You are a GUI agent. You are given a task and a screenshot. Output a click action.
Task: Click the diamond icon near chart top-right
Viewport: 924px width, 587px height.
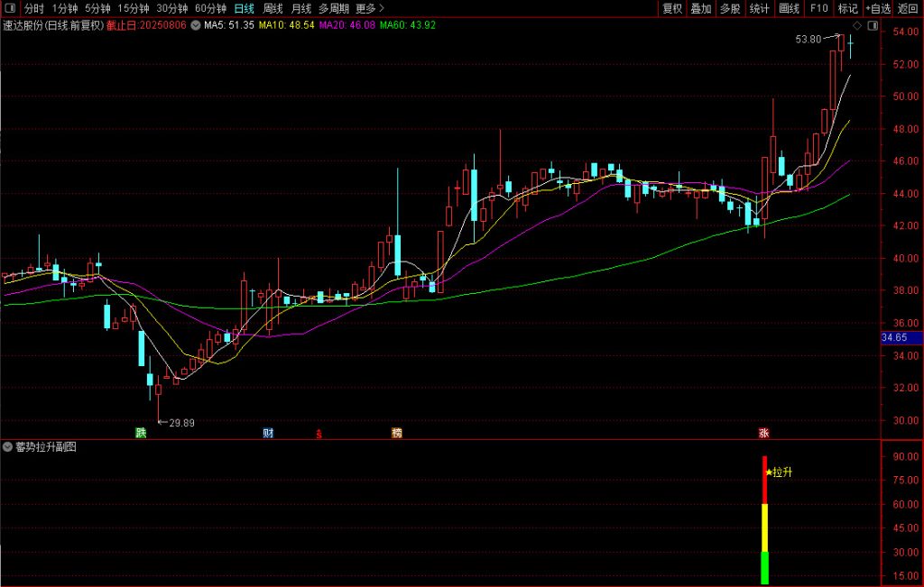(857, 26)
